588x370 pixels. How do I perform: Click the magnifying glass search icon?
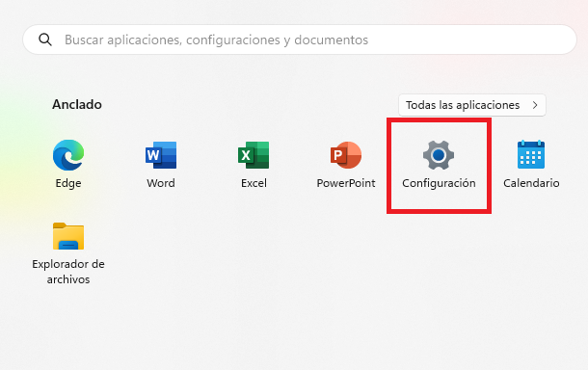tap(45, 40)
